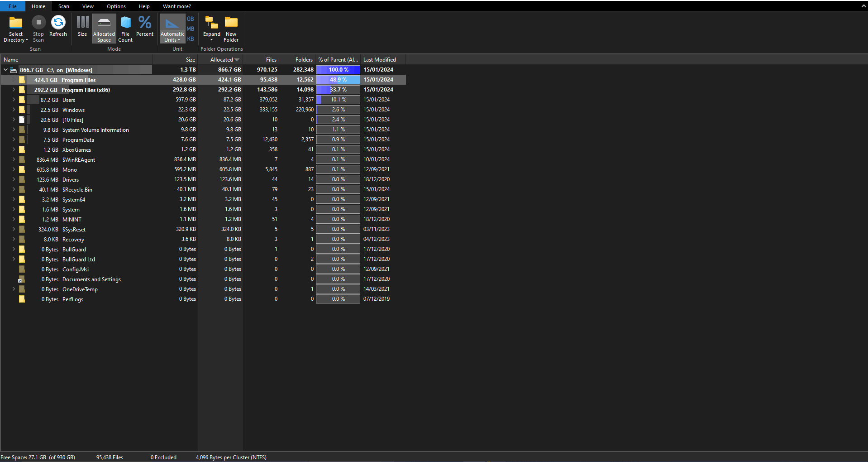868x462 pixels.
Task: Expand the [10 Files] node
Action: [x=14, y=120]
